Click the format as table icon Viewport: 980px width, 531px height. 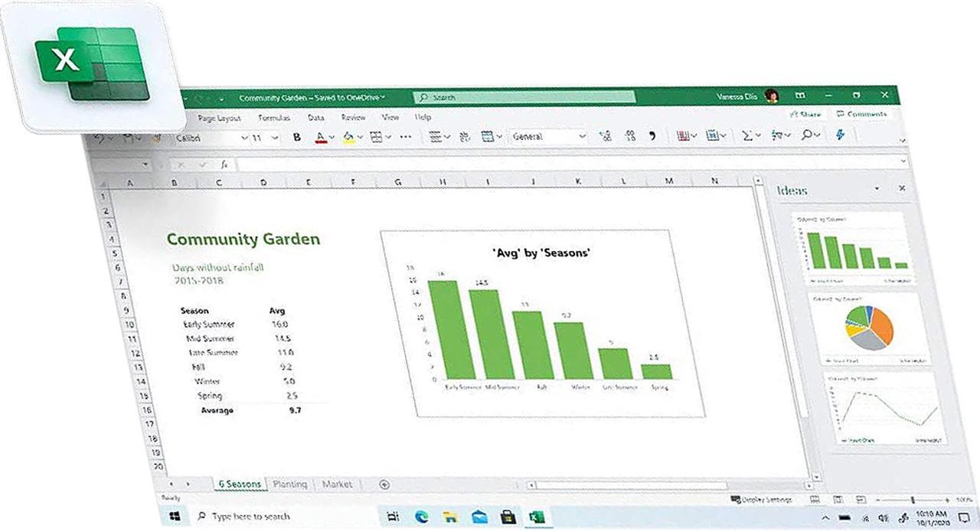713,136
